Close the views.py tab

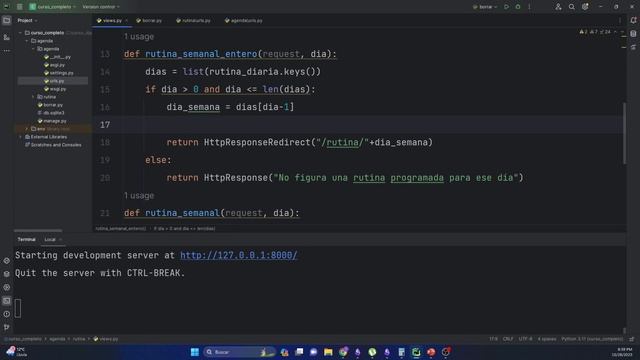click(127, 20)
